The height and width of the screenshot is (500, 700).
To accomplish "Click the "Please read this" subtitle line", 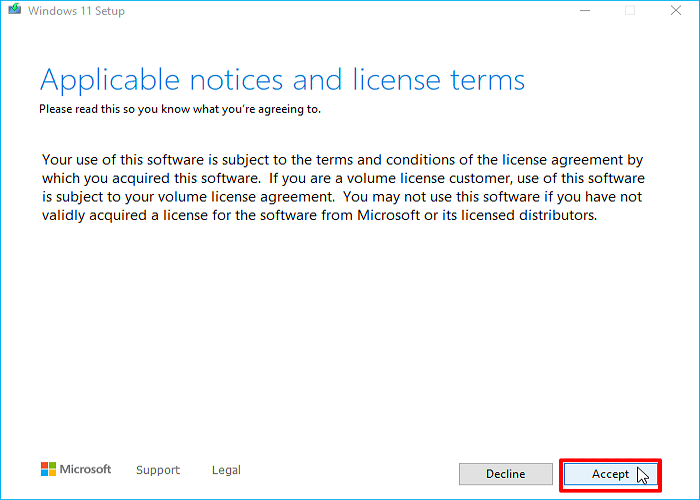I will tap(180, 109).
